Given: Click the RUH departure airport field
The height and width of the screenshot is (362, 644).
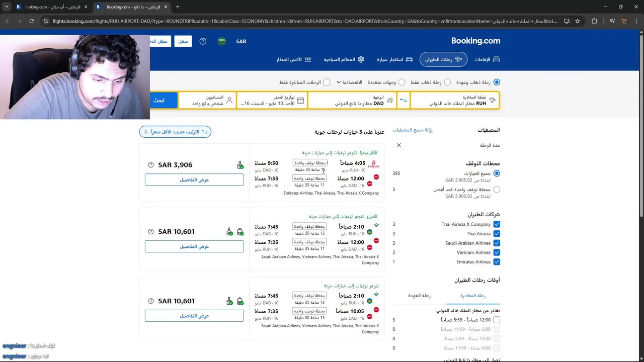Looking at the screenshot, I should click(454, 100).
